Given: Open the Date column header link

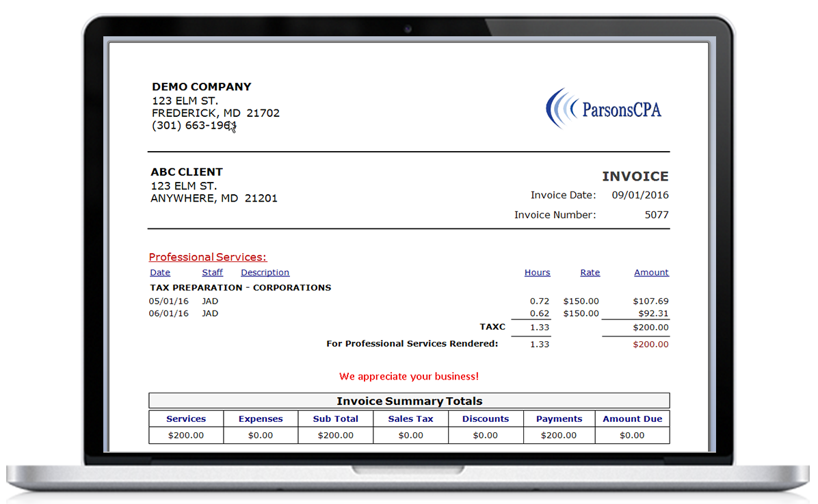Looking at the screenshot, I should point(159,272).
